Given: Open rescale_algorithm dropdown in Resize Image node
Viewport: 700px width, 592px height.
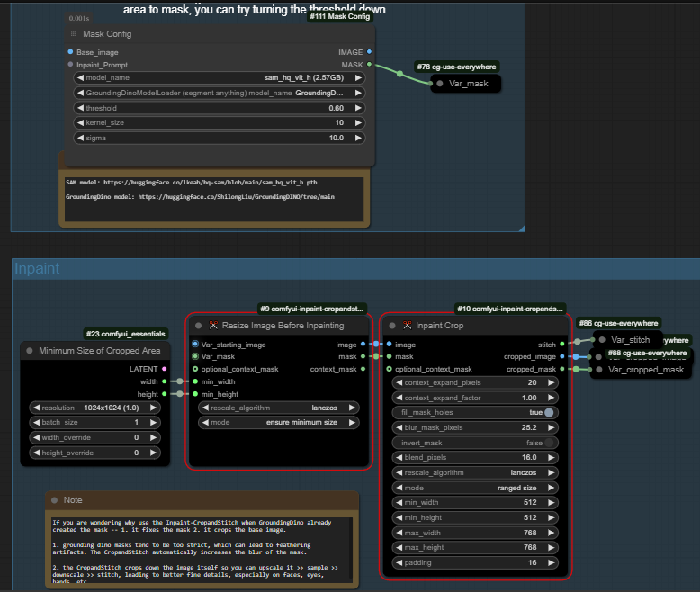Looking at the screenshot, I should [x=279, y=408].
